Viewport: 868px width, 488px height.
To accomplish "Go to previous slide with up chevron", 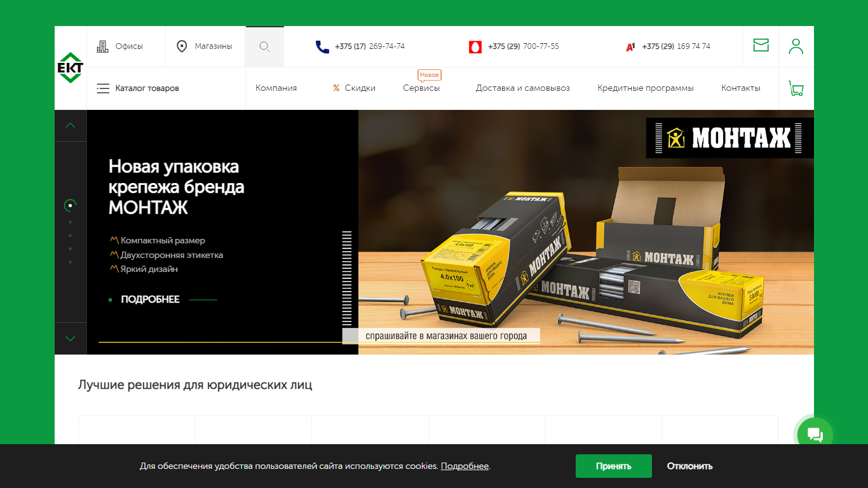I will 71,125.
